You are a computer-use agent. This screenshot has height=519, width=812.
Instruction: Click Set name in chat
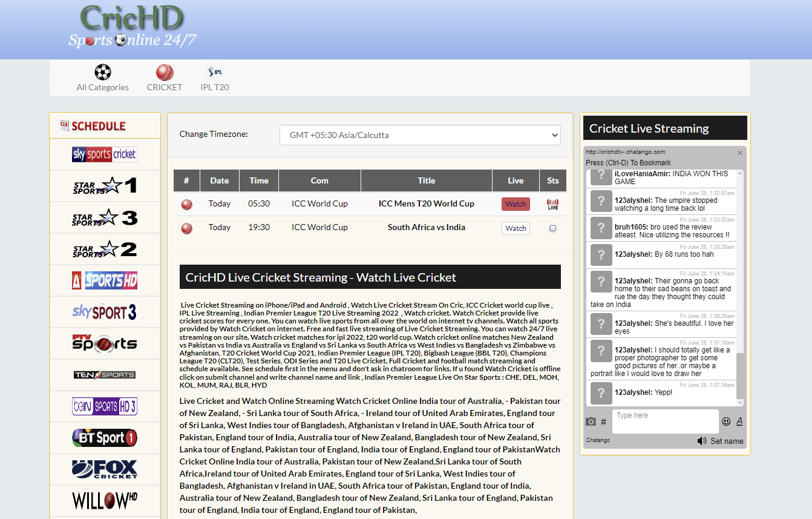(x=727, y=441)
